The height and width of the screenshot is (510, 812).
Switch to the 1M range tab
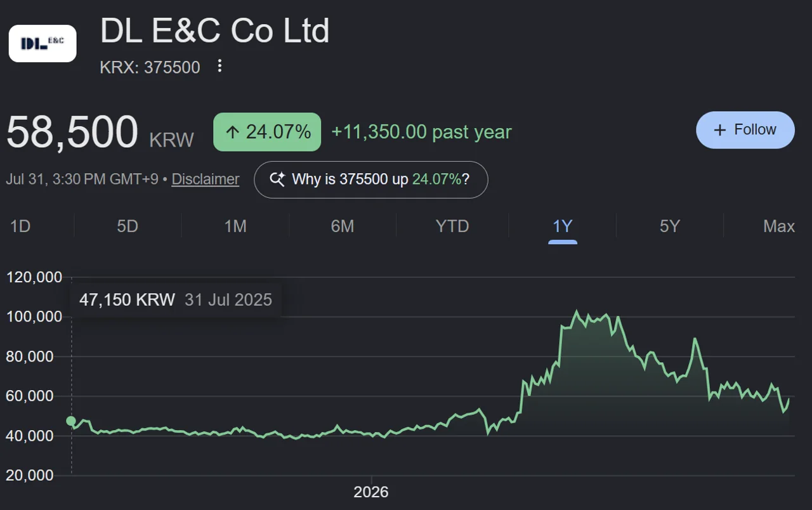pos(235,226)
